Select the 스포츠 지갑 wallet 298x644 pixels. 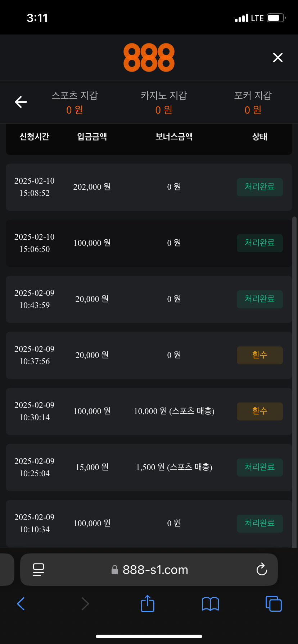[x=74, y=102]
